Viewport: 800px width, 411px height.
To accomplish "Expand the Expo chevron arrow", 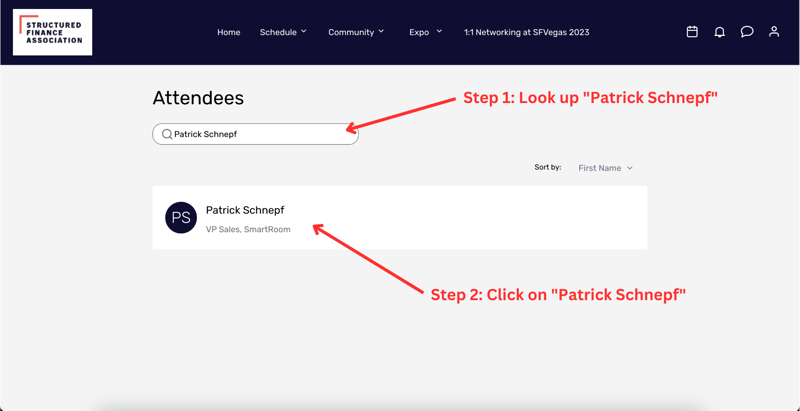I will pos(439,32).
